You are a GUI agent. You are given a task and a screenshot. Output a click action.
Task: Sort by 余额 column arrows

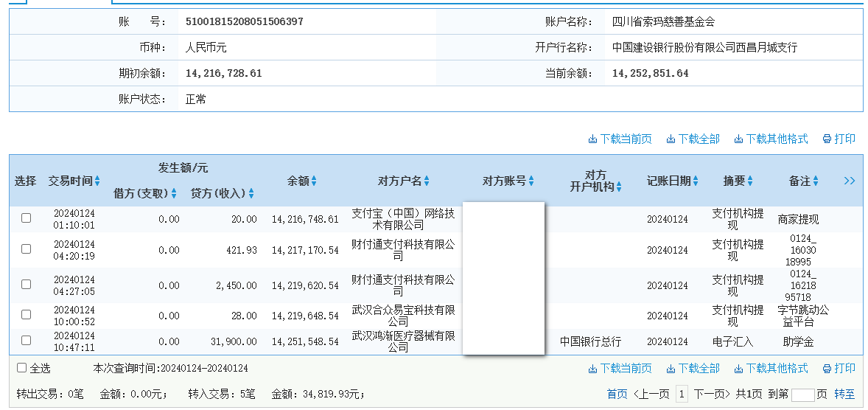(x=314, y=181)
